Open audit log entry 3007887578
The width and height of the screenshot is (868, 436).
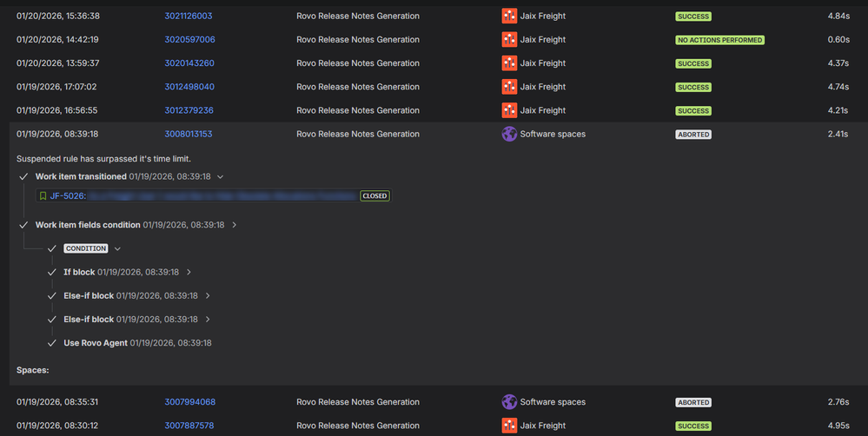click(189, 426)
